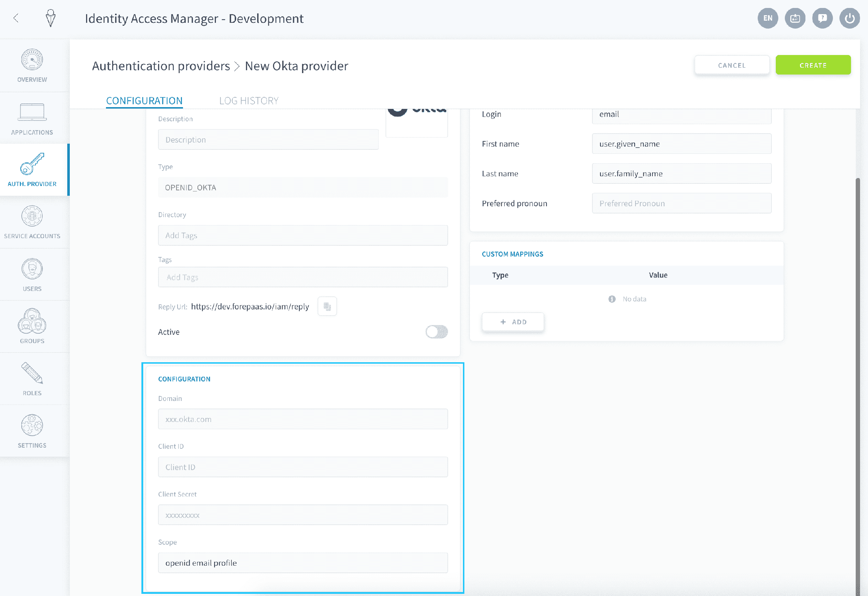Click the back arrow in header
The height and width of the screenshot is (596, 868).
[16, 18]
